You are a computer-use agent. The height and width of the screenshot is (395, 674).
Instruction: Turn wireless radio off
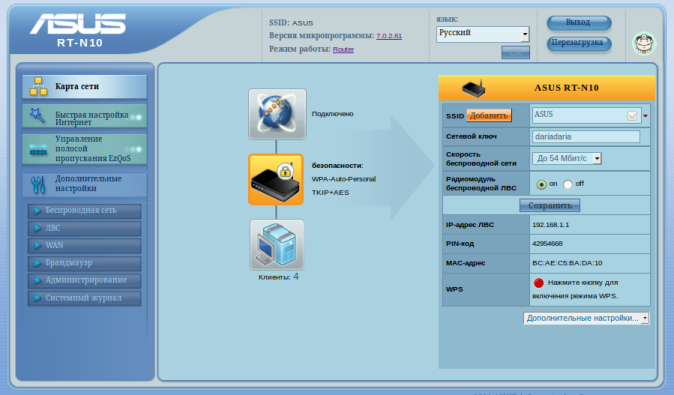point(568,184)
